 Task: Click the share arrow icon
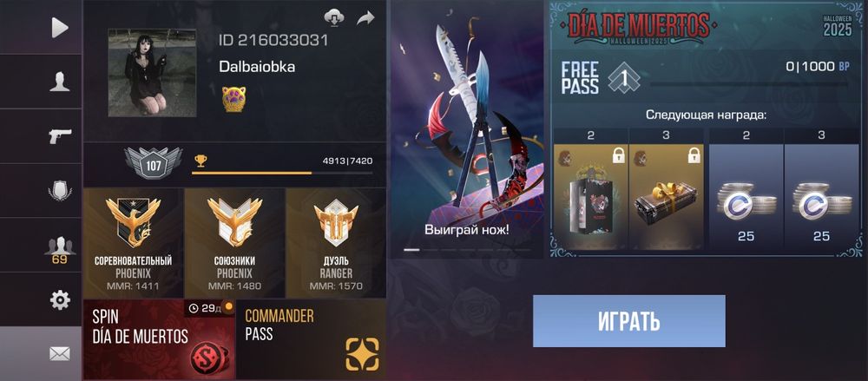point(365,18)
